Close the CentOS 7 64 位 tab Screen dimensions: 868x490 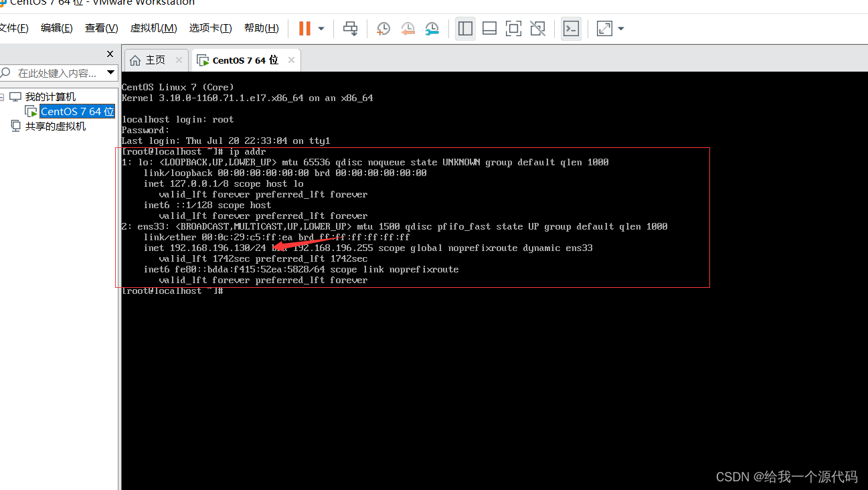click(x=291, y=60)
